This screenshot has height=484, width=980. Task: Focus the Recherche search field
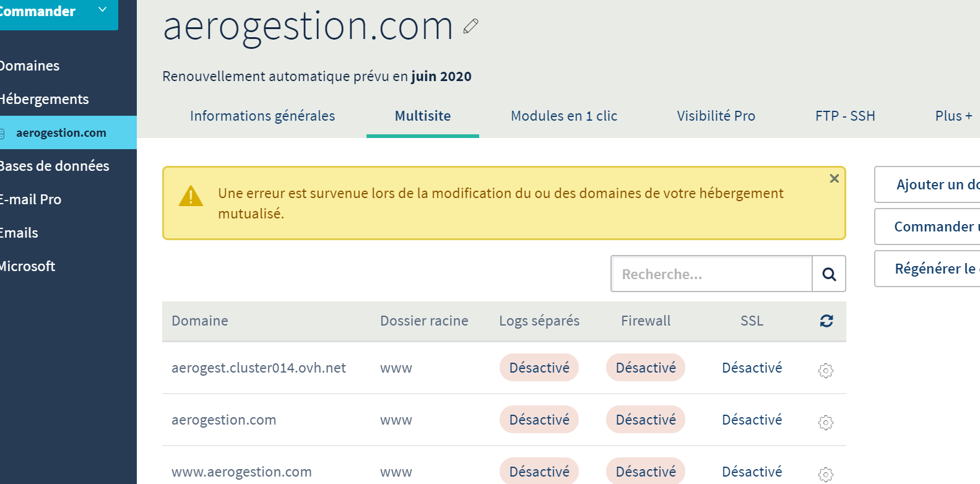[711, 274]
